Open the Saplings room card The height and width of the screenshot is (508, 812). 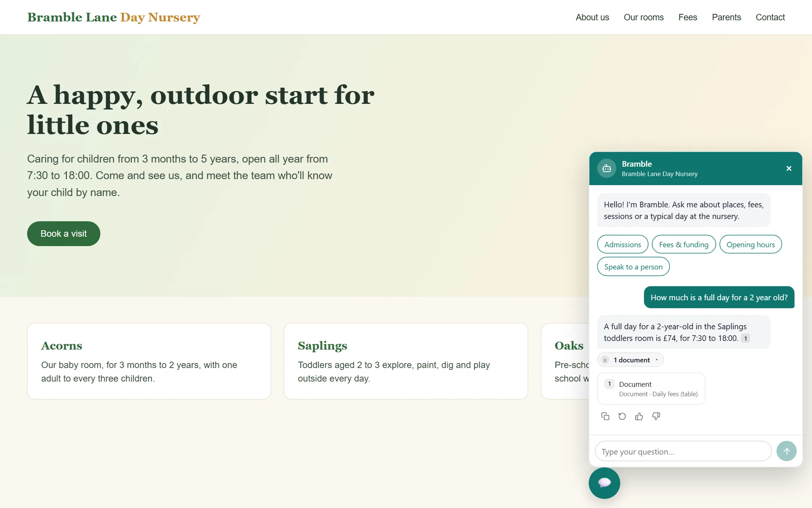point(406,361)
